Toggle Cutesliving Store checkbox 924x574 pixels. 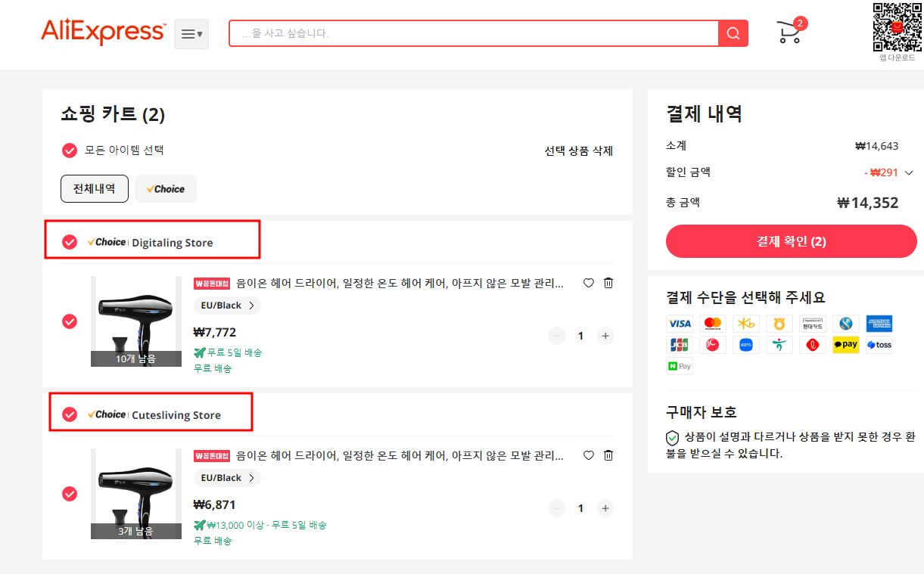70,414
